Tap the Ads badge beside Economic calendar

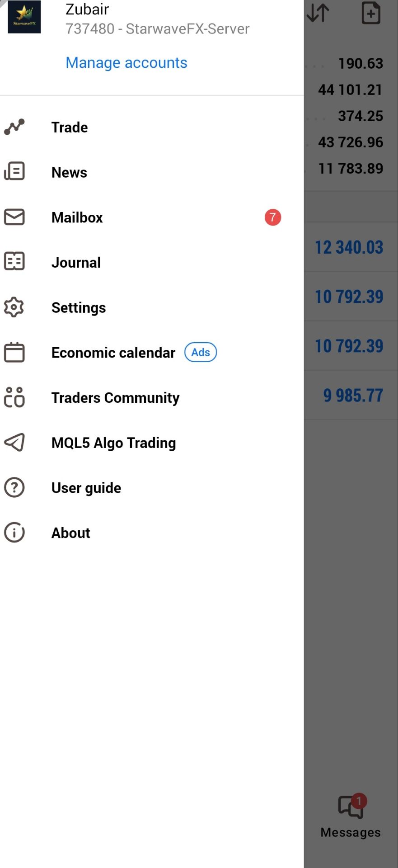pos(201,352)
